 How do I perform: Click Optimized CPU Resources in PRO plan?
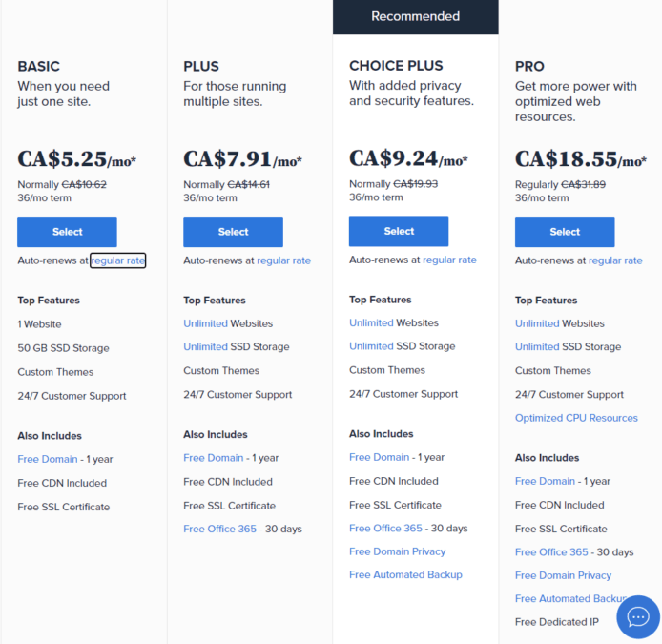(576, 418)
